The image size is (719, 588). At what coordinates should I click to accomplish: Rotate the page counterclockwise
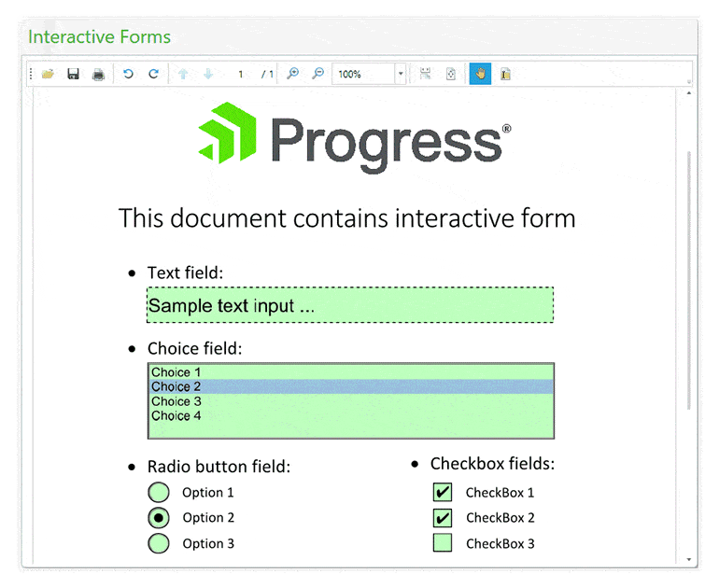128,74
